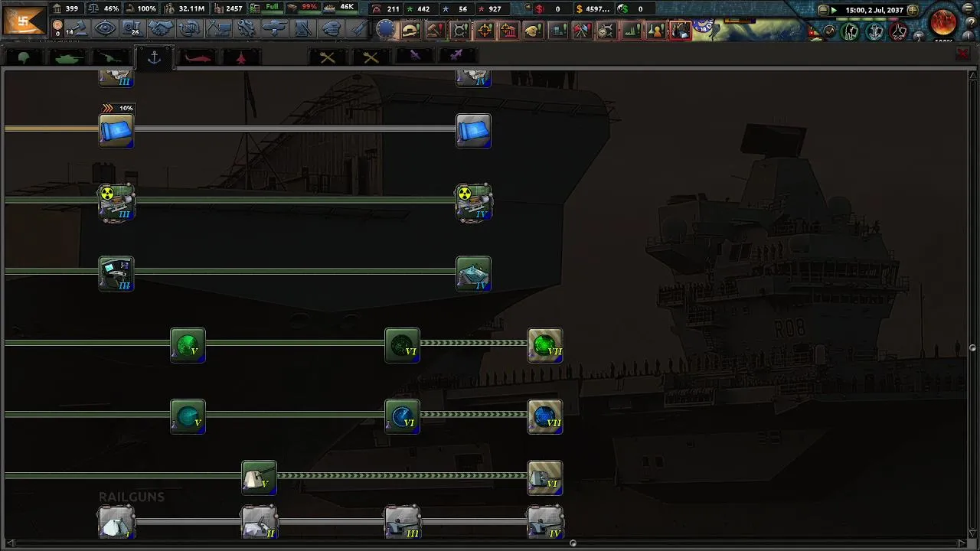The height and width of the screenshot is (551, 980).
Task: Open the aircraft deployment screen
Action: point(274,29)
